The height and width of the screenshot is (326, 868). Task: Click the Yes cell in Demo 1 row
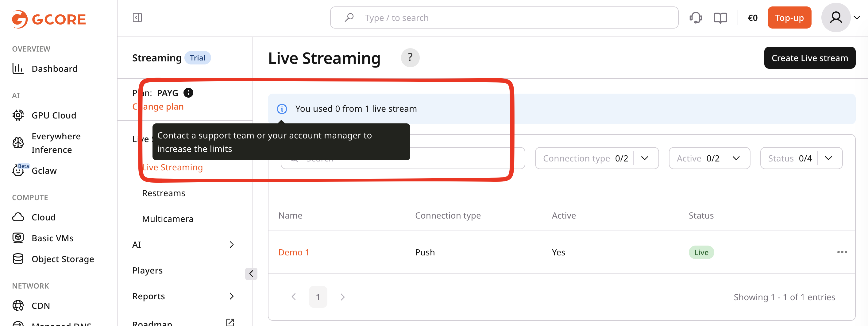(x=558, y=252)
